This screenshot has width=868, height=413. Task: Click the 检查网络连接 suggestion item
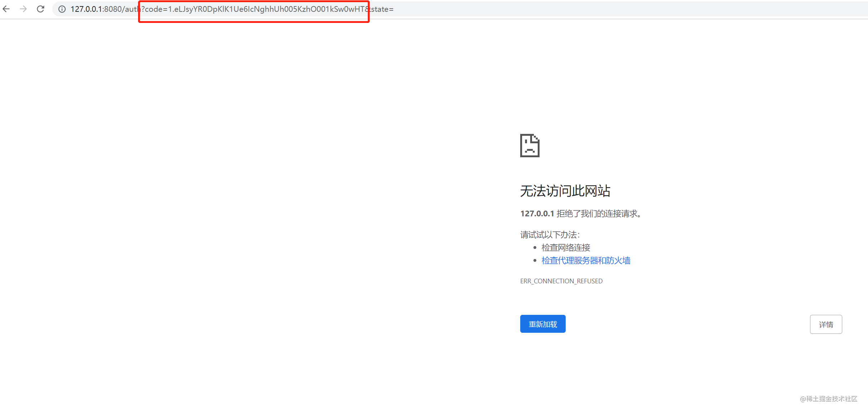[x=566, y=248]
